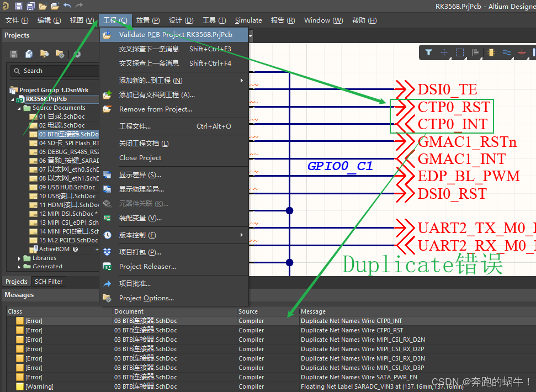Viewport: 536px width, 392px height.
Task: Select 09 USB HUB.SchDoc in project tree
Action: 67,187
